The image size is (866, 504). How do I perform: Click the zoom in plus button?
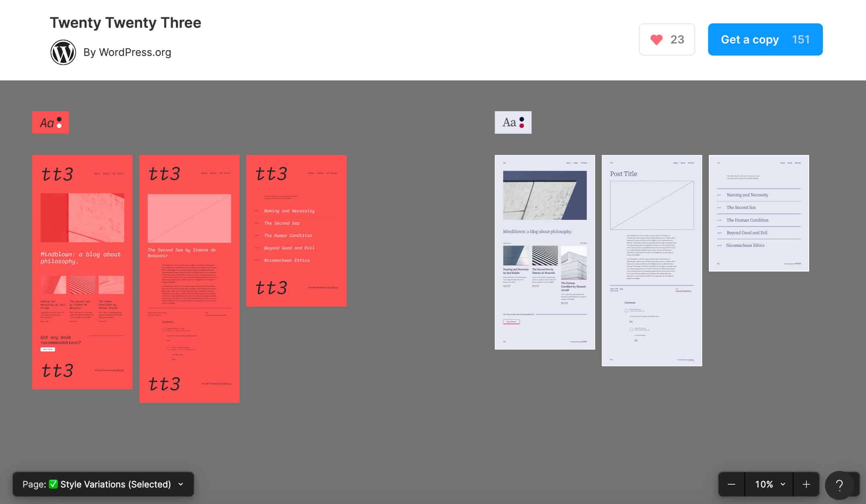(x=806, y=484)
